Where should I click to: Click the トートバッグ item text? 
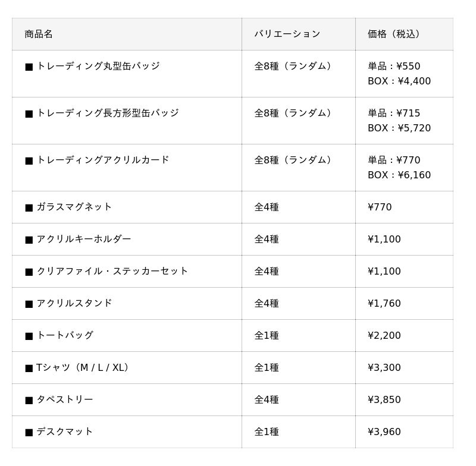click(x=65, y=335)
